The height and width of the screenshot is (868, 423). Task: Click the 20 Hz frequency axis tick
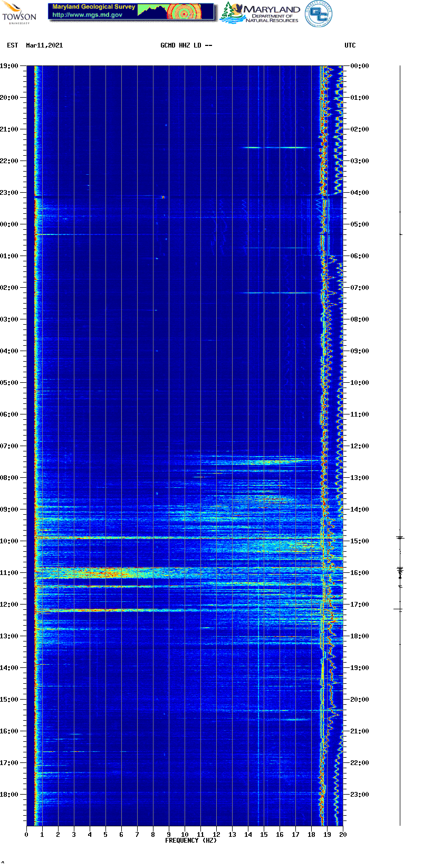point(343,834)
